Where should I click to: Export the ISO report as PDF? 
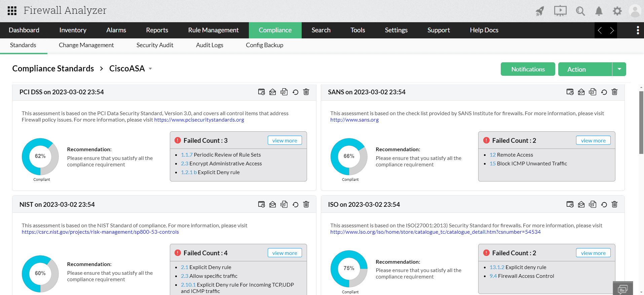(x=593, y=204)
